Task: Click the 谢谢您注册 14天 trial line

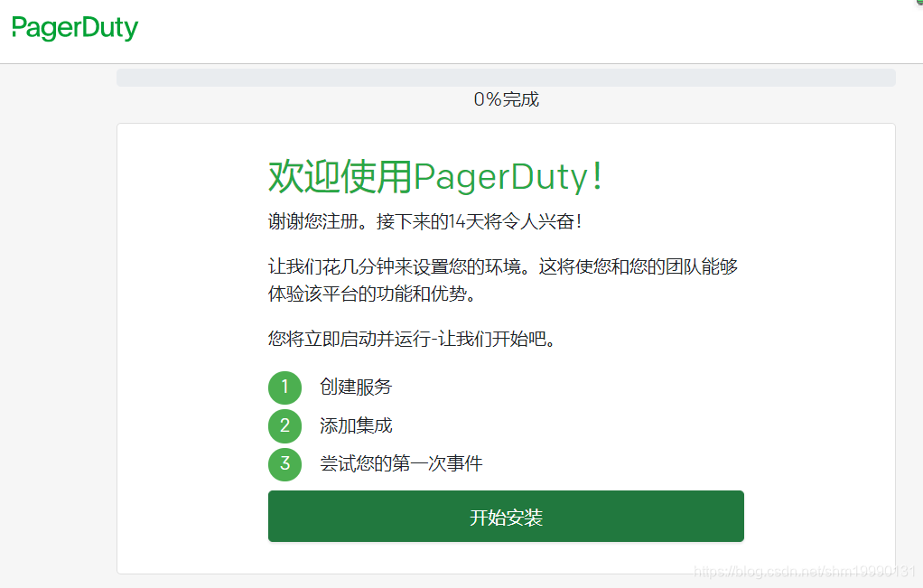Action: tap(424, 221)
